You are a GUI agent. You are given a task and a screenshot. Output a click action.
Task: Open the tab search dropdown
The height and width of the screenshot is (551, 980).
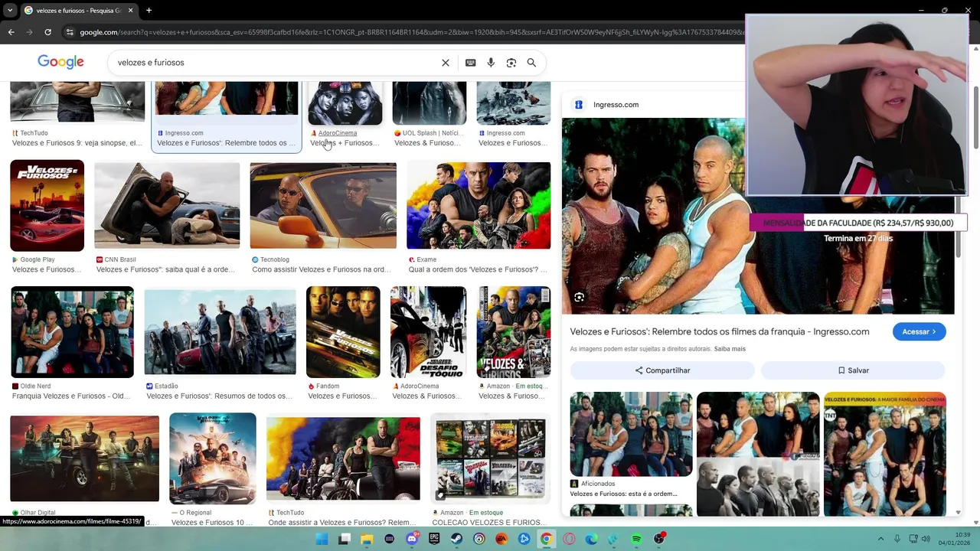10,10
